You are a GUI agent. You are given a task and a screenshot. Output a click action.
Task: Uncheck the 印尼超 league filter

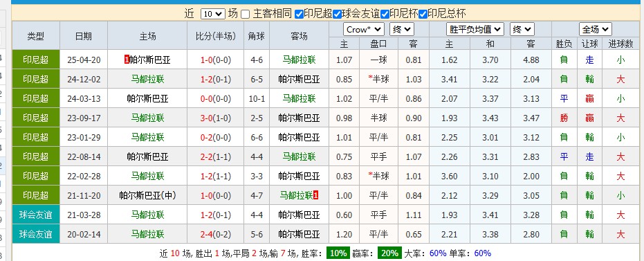coord(299,14)
